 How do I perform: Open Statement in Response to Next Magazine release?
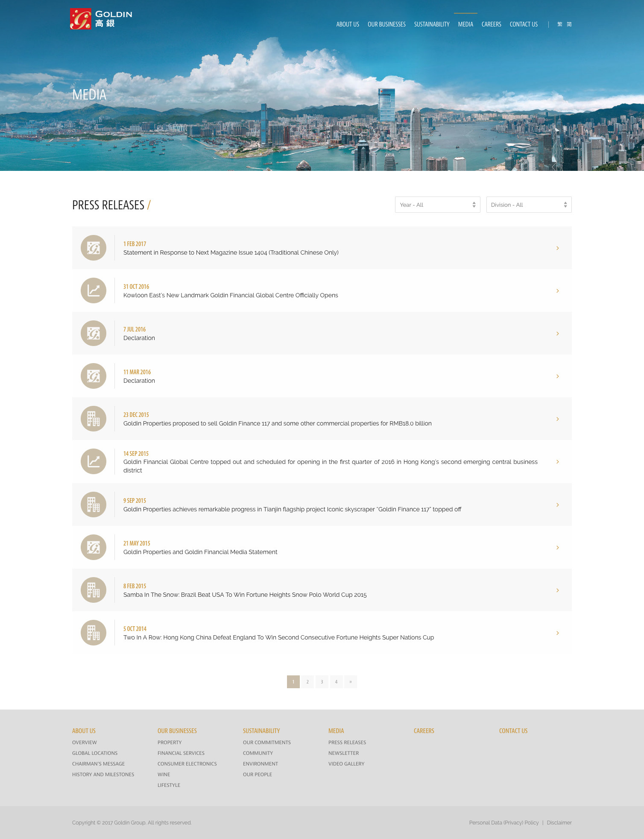(x=231, y=252)
